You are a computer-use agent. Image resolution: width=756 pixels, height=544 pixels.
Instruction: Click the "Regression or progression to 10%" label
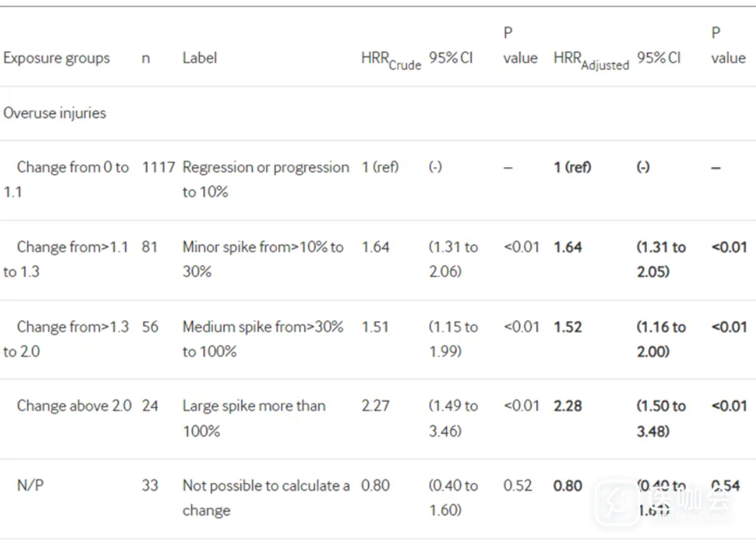[x=265, y=179]
